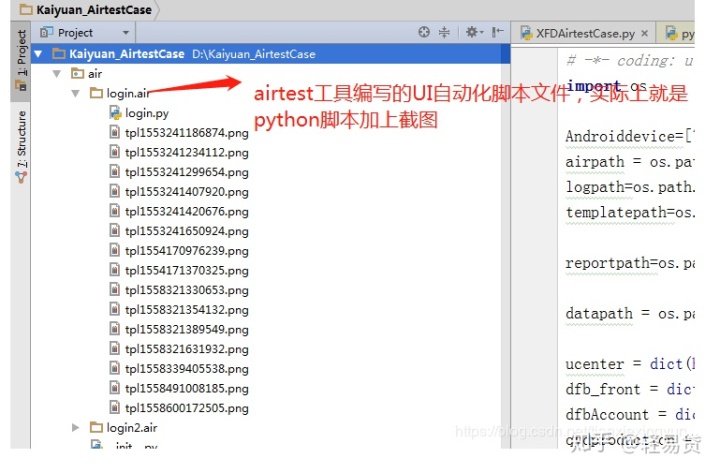Select file tpl1553241407920.png
The height and width of the screenshot is (473, 720).
click(x=187, y=191)
